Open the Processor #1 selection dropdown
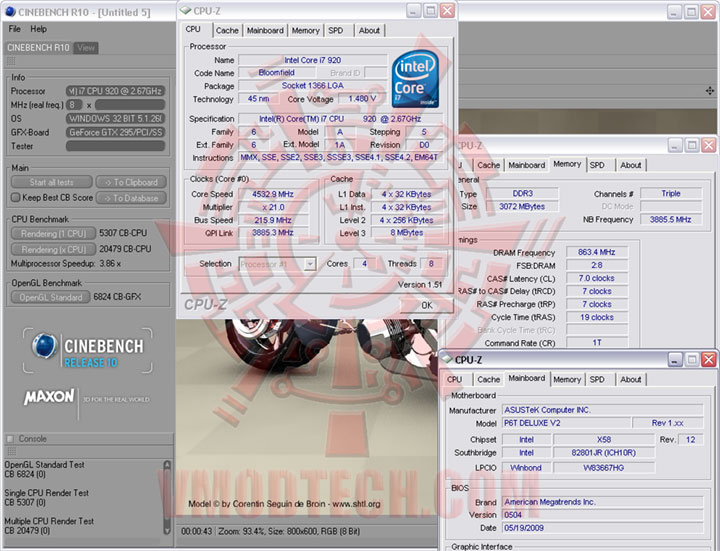This screenshot has height=551, width=720. 310,264
